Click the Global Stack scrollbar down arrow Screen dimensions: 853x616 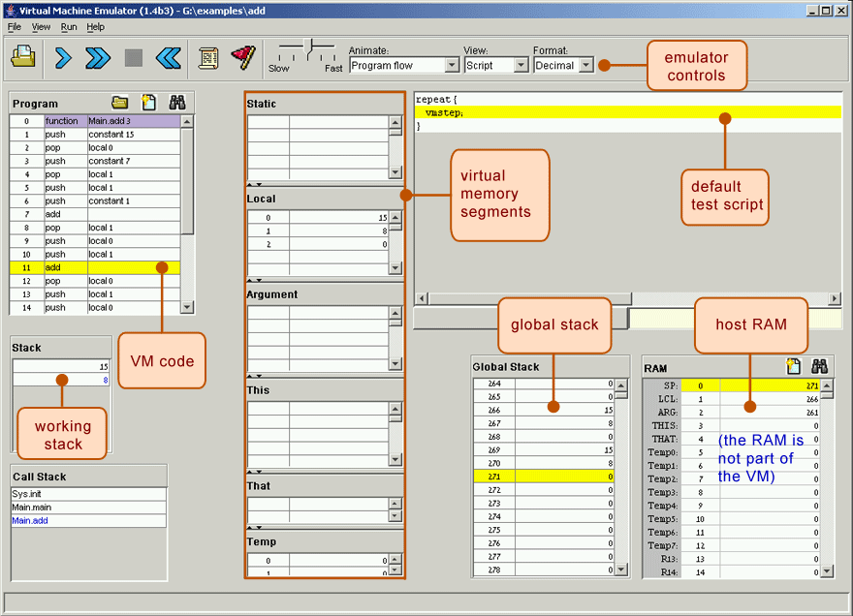622,570
